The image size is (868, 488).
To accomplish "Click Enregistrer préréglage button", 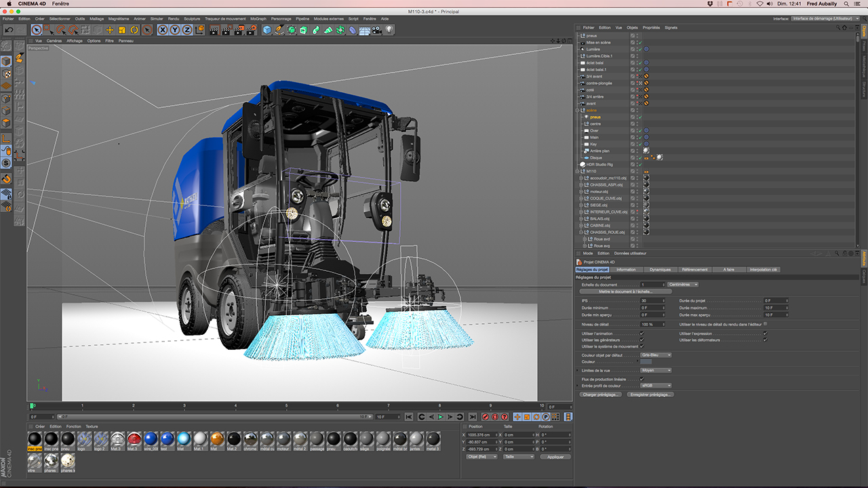I will coord(650,394).
